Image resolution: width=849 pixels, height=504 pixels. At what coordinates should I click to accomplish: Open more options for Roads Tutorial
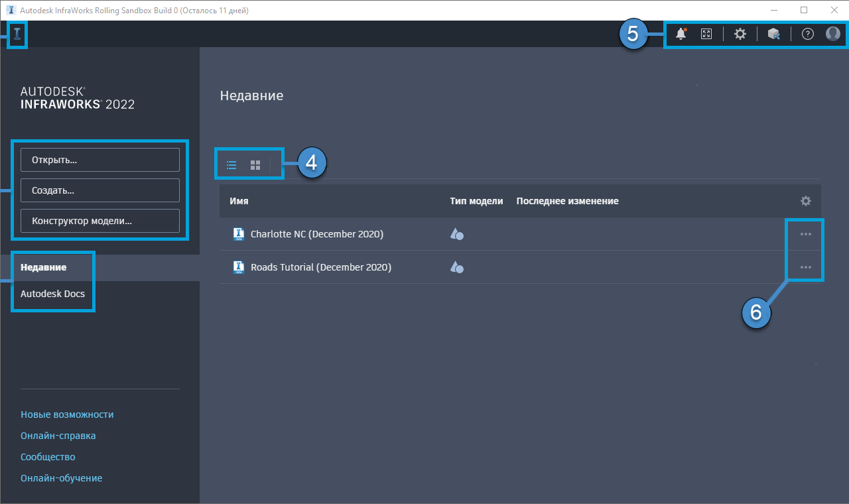[806, 267]
